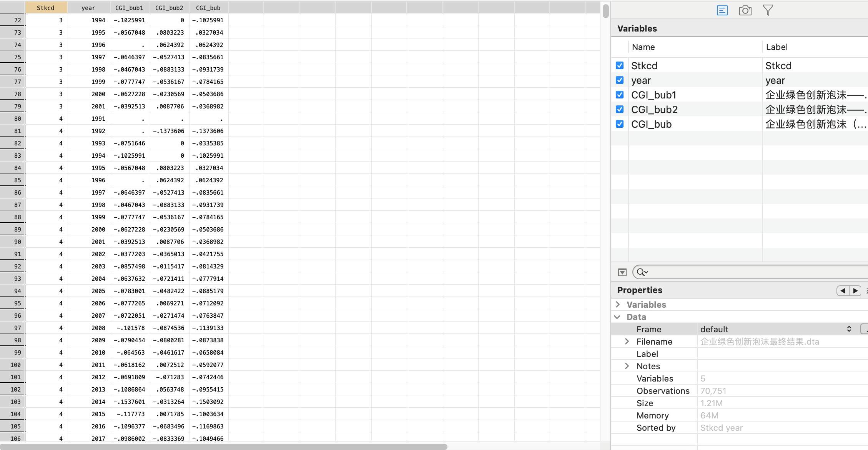The image size is (868, 450).
Task: Click the Properties pane icon in toolbar
Action: point(722,10)
